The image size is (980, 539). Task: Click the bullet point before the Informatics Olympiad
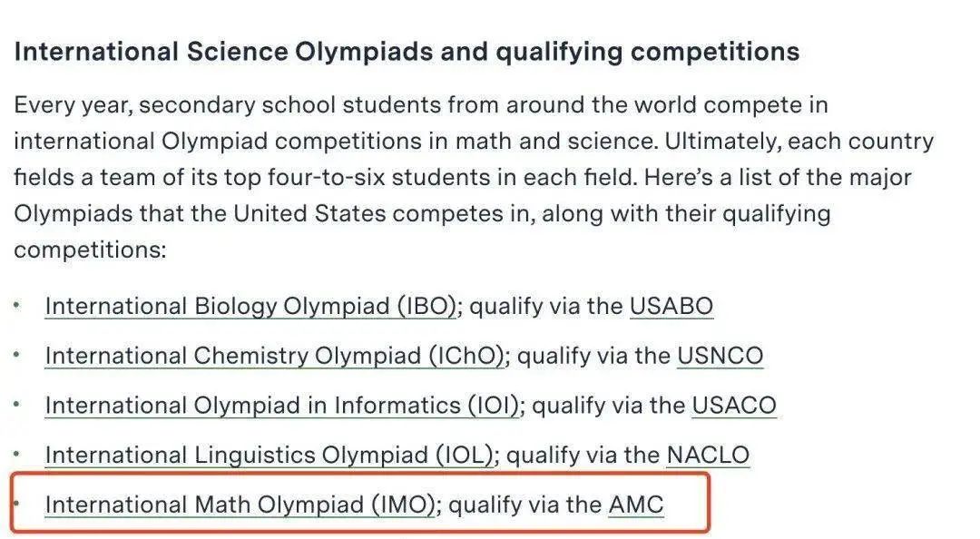(17, 404)
